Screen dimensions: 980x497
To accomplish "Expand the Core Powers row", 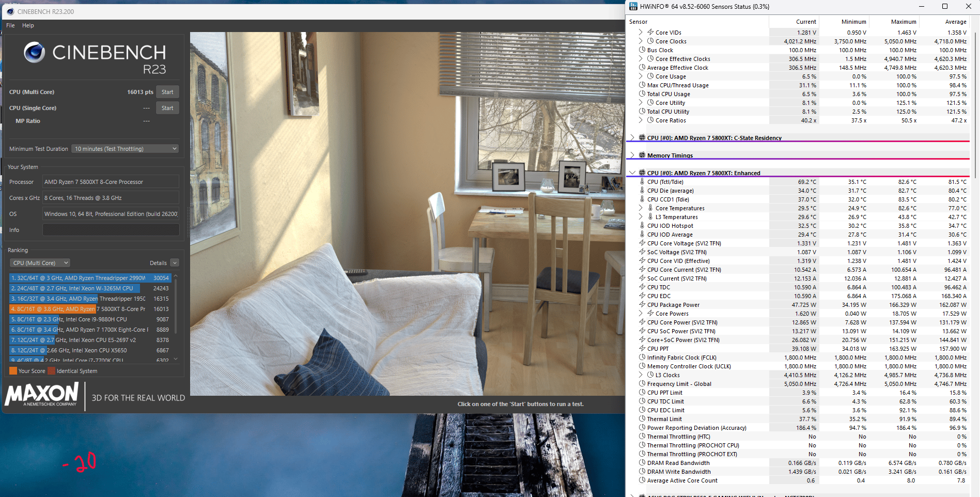I will tap(641, 314).
